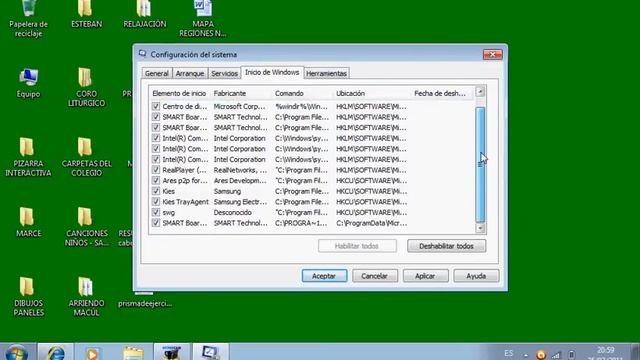Click the C:\PROGRA~1... command cell
The height and width of the screenshot is (360, 640).
pos(301,223)
